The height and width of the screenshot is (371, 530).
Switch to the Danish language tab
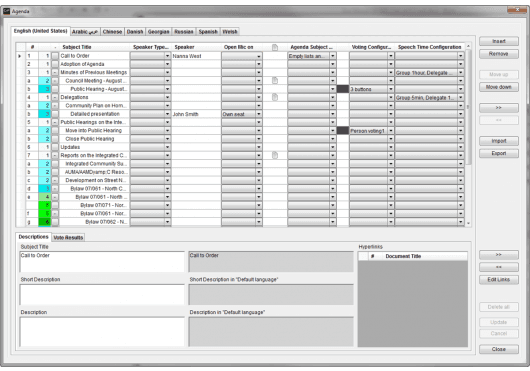pos(135,32)
